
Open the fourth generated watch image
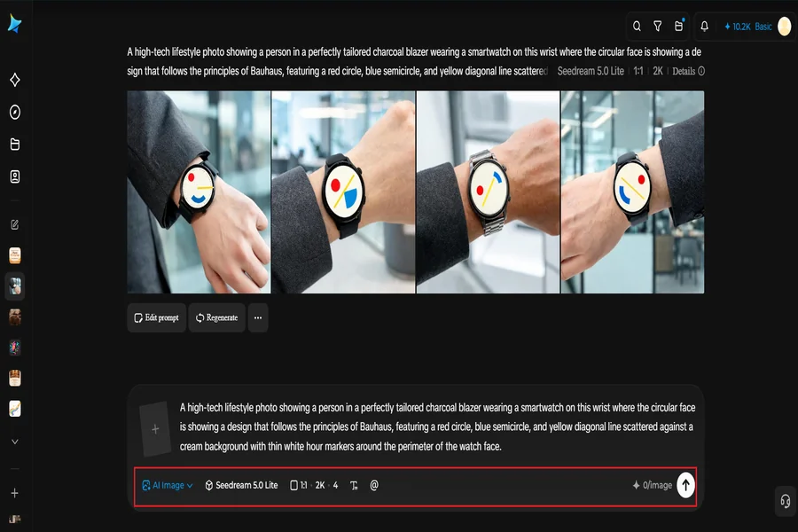(x=632, y=192)
